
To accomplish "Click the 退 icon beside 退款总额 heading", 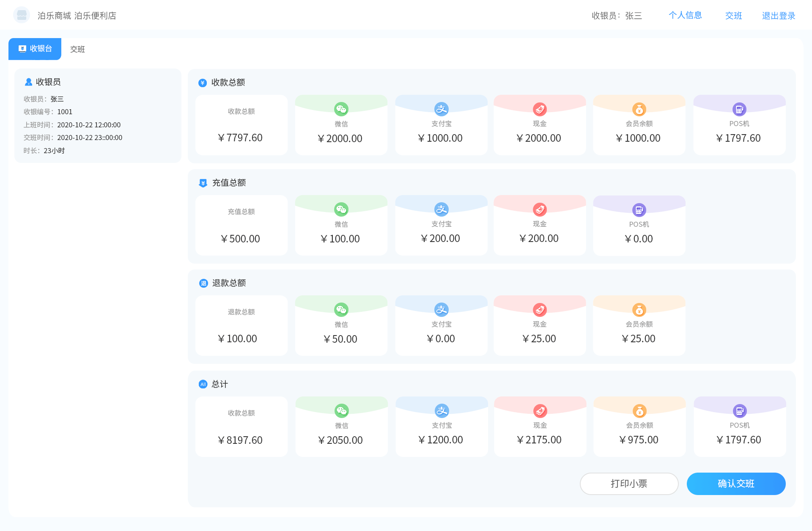I will 203,283.
